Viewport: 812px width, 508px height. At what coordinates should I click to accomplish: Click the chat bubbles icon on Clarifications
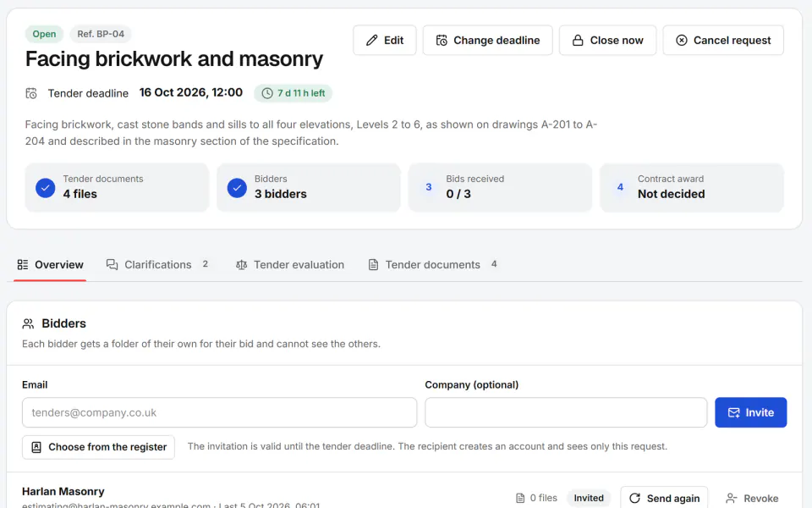(x=112, y=265)
